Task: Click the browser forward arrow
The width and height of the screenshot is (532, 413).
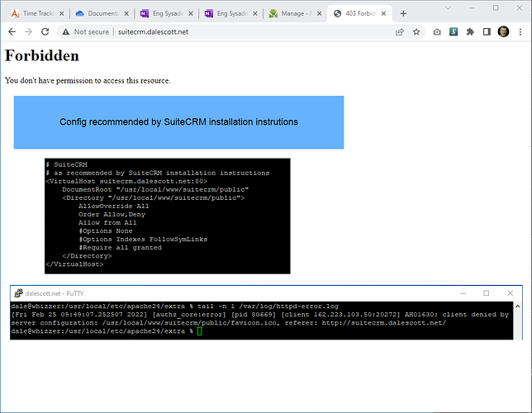Action: pos(28,32)
